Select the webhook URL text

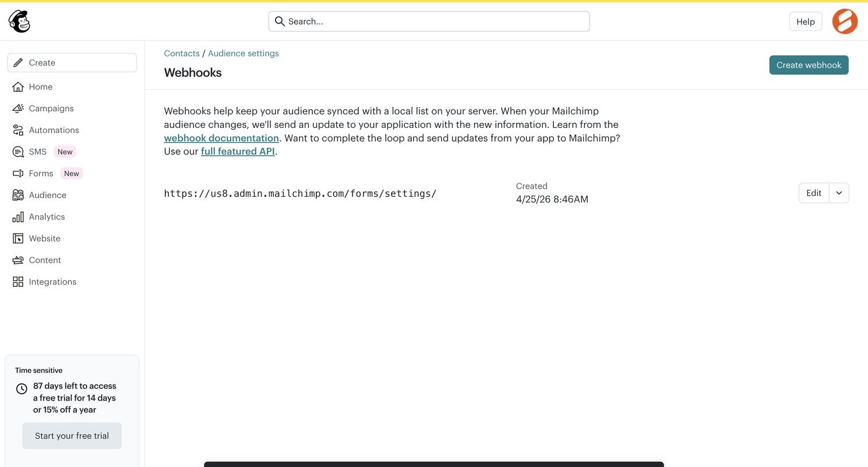tap(300, 193)
